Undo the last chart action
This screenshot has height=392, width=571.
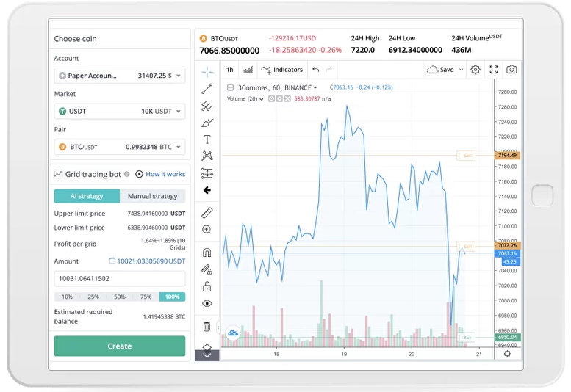tap(315, 70)
